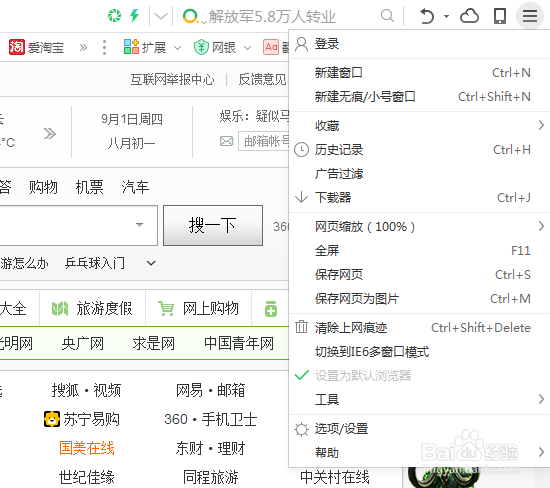
Task: Click the user avatar login icon
Action: click(x=301, y=44)
